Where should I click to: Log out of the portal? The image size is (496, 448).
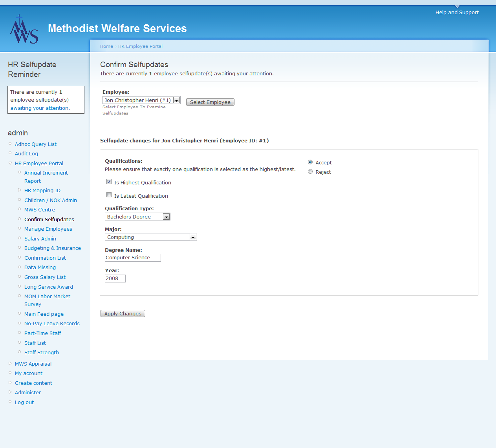pos(24,402)
